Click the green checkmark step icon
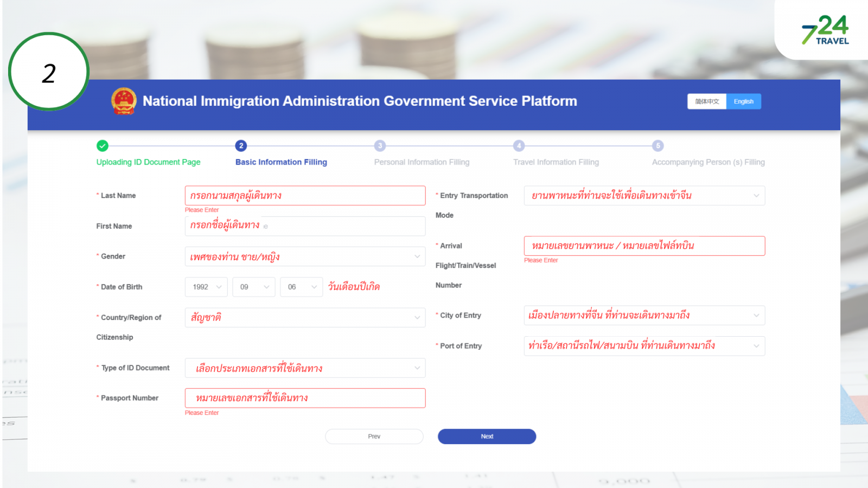 [103, 146]
